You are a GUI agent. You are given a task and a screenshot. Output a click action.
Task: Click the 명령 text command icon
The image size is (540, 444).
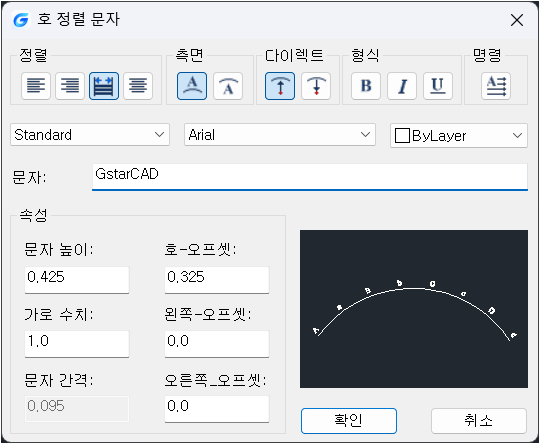[x=496, y=86]
